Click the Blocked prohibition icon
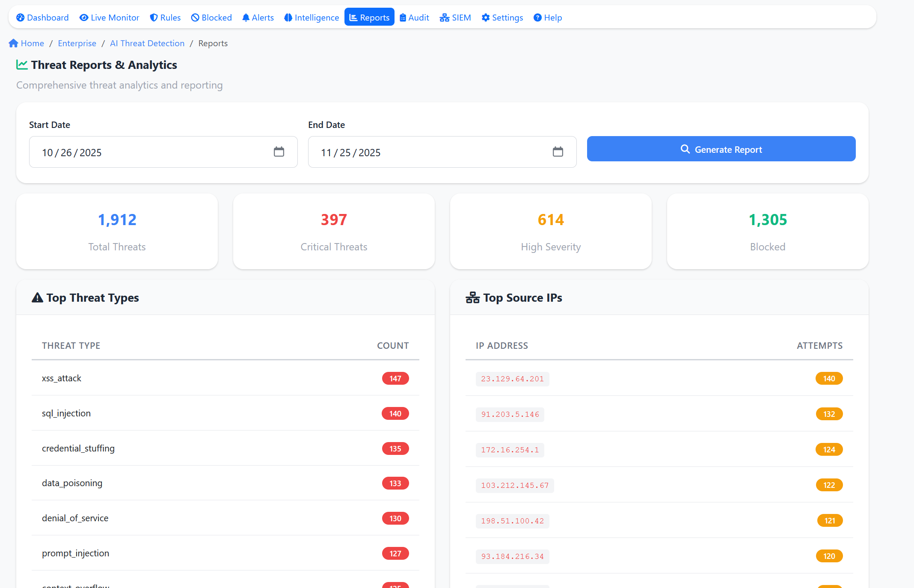The width and height of the screenshot is (914, 588). [x=195, y=17]
